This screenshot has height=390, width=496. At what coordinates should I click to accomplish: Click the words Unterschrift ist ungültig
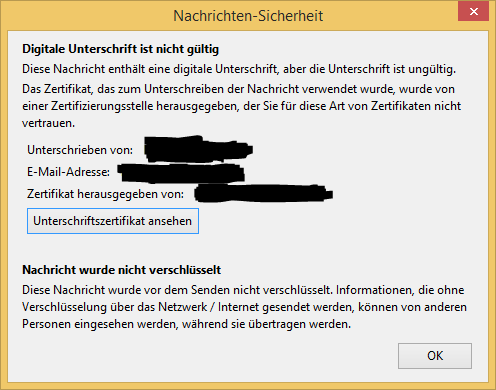(x=392, y=69)
